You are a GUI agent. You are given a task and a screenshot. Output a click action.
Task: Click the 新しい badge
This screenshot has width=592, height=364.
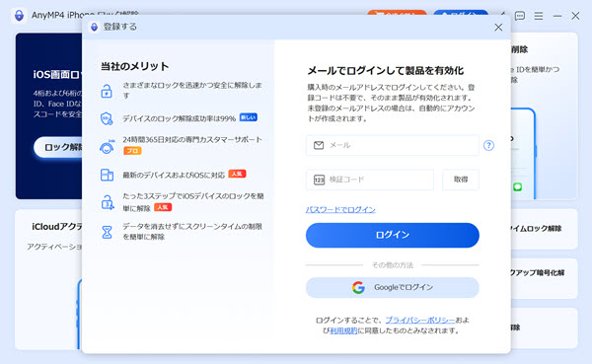249,117
